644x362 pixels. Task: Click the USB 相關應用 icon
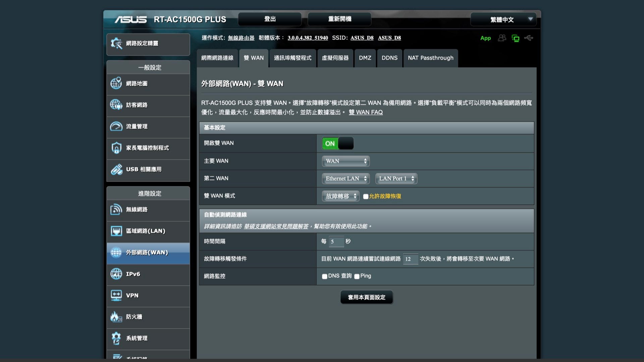(x=116, y=169)
